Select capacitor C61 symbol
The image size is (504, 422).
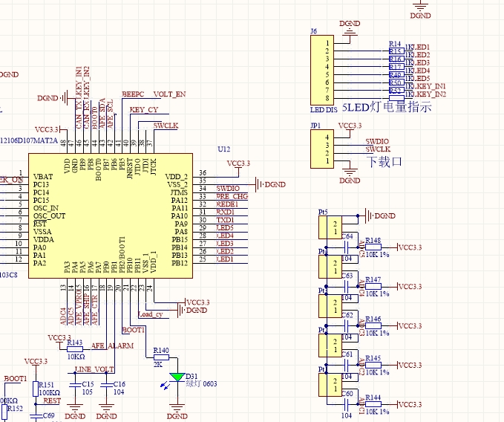(347, 365)
